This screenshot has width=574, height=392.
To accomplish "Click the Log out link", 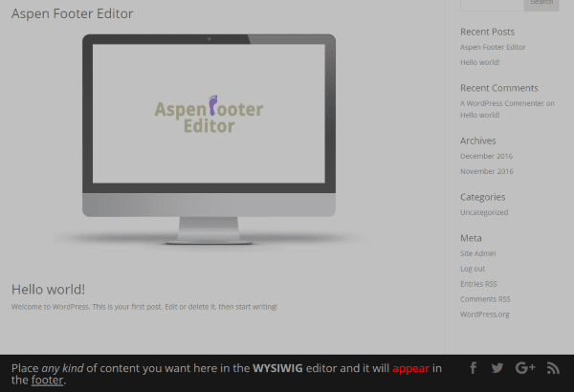I will (473, 269).
